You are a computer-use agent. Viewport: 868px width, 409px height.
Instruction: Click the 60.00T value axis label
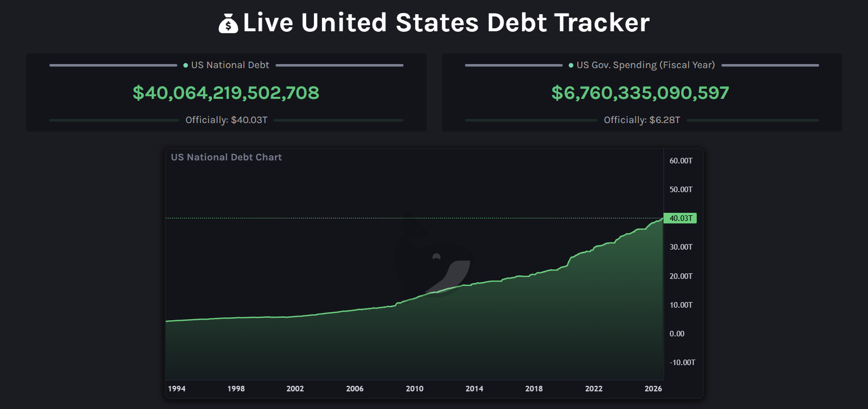tap(681, 161)
